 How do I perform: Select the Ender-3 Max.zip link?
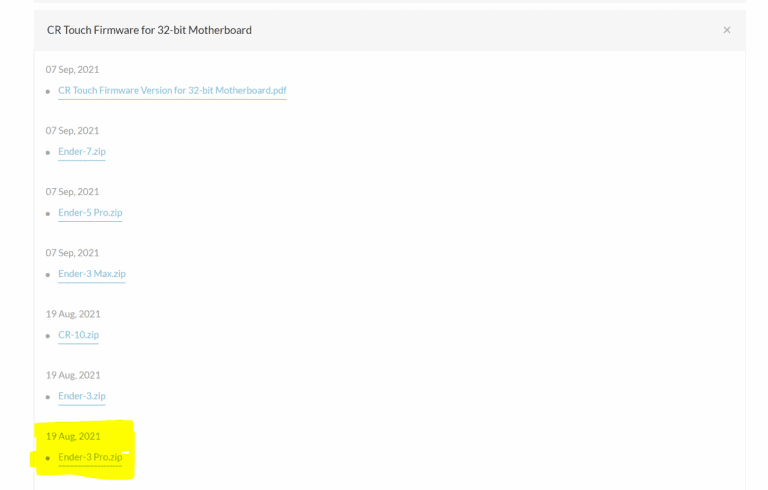pos(91,274)
